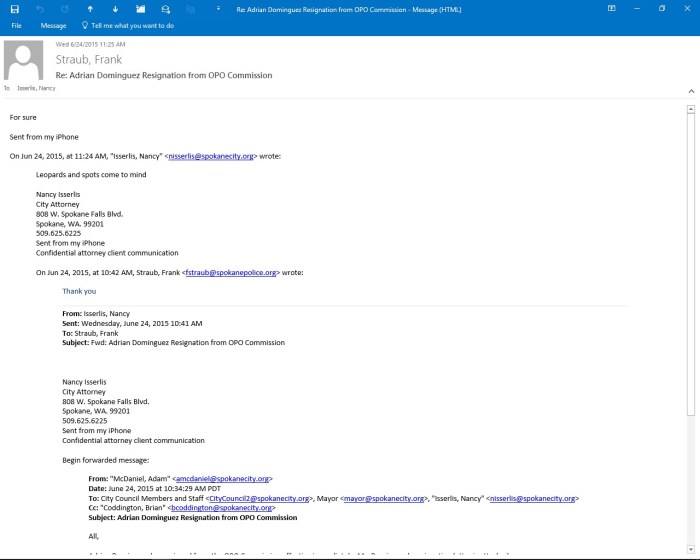Screen dimensions: 700x560
Task: Open the File menu
Action: point(16,25)
